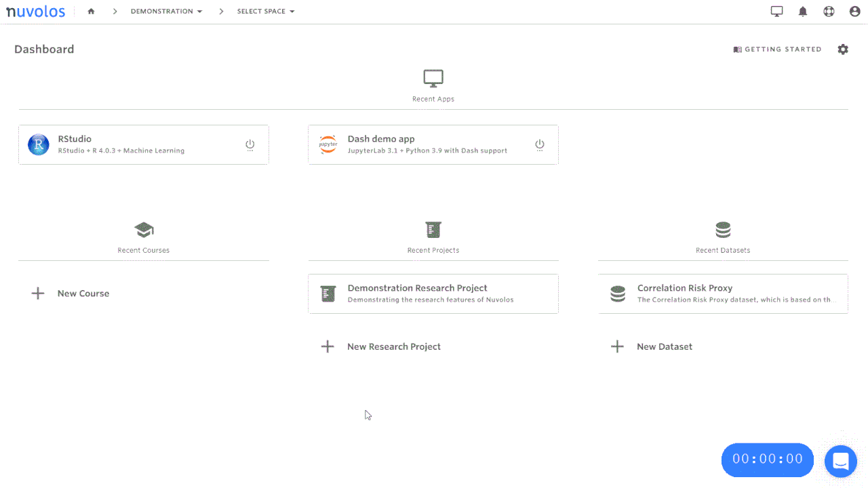Click the Recent Projects beaker icon
This screenshot has height=488, width=868.
(433, 230)
